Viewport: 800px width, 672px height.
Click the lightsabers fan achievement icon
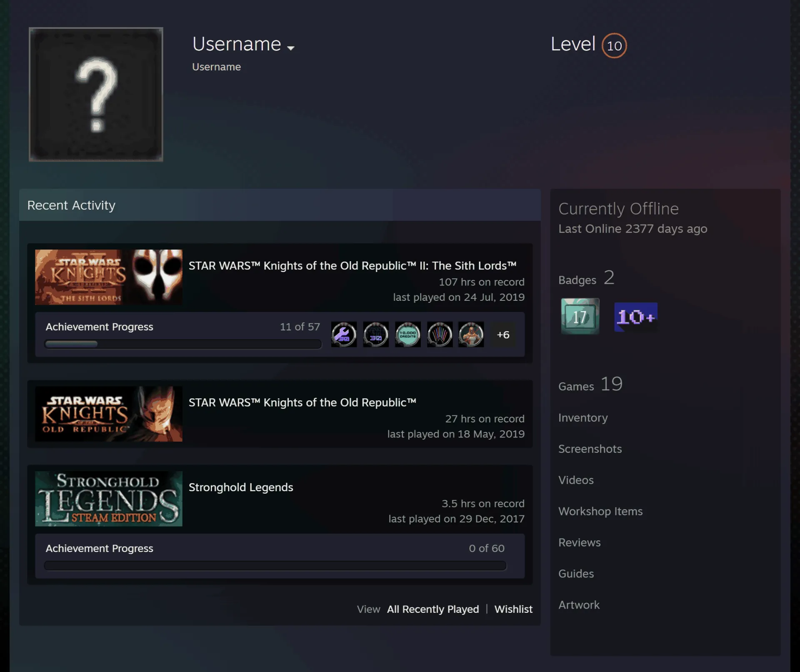tap(440, 334)
